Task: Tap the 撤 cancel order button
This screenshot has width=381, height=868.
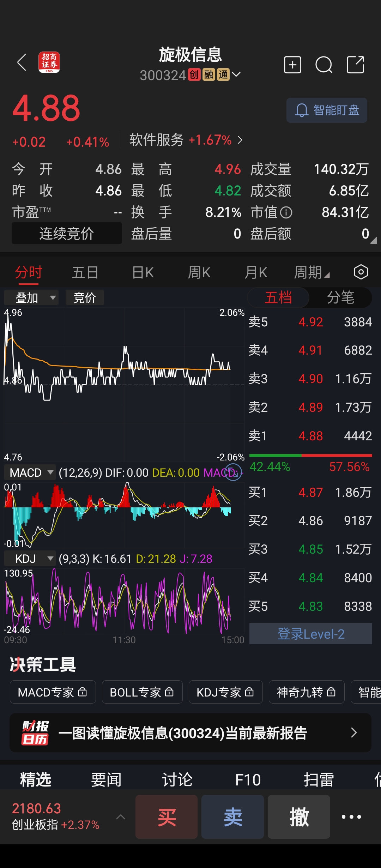Action: [x=299, y=817]
